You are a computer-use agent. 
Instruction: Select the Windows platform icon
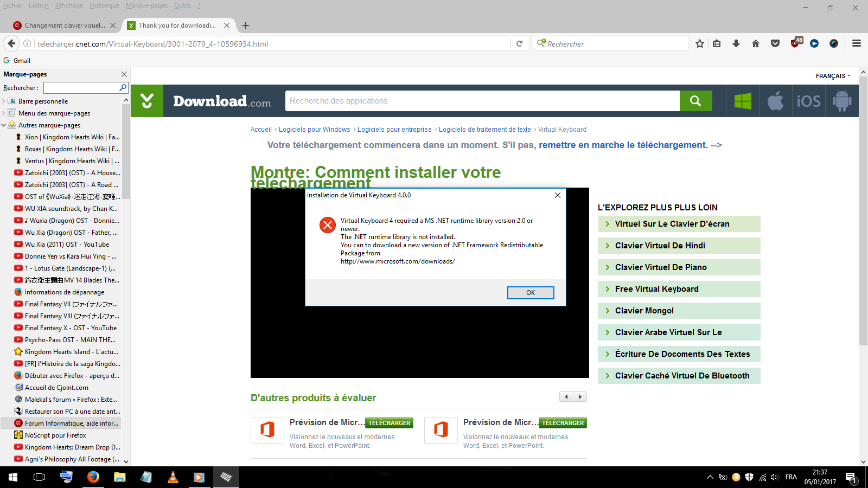pyautogui.click(x=743, y=101)
